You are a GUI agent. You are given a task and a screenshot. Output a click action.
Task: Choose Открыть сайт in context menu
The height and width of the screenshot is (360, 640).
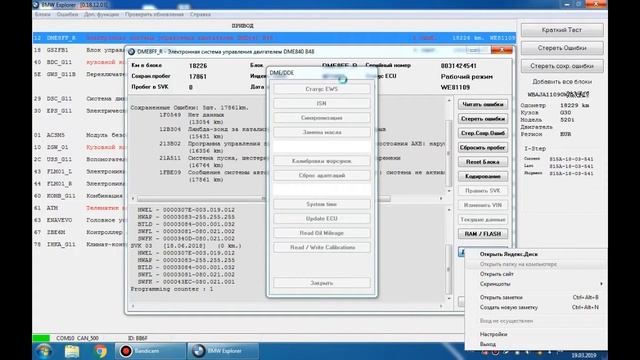496,274
